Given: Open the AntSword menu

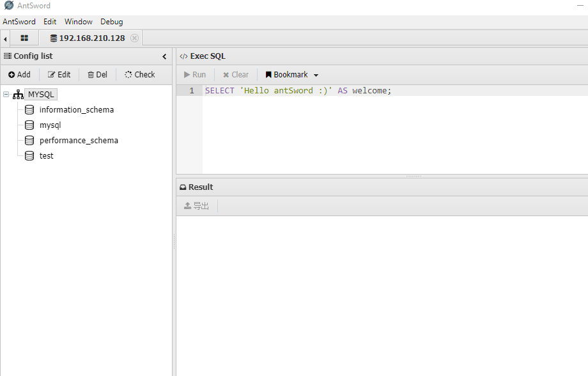Looking at the screenshot, I should click(19, 22).
